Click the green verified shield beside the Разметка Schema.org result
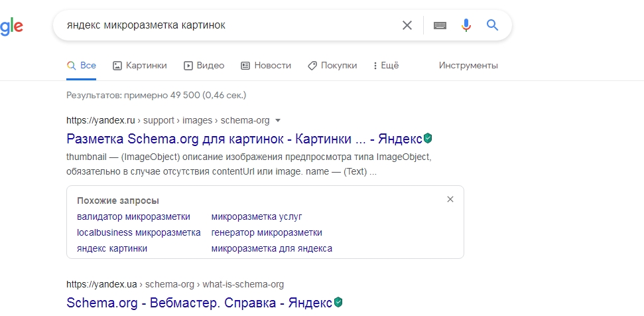 click(428, 139)
